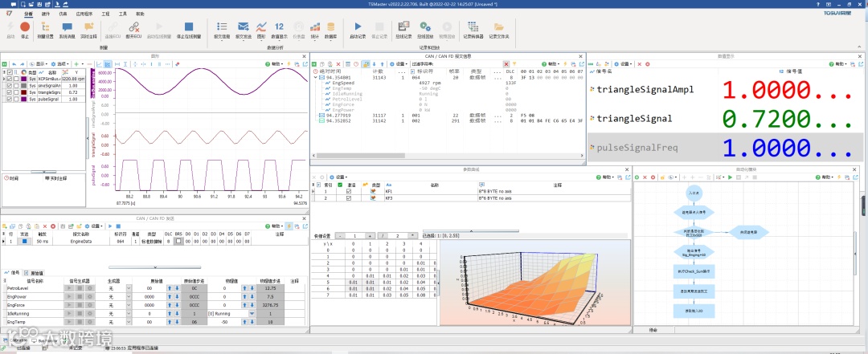Open the System Messages tool
The width and height of the screenshot is (868, 354).
pos(67,28)
